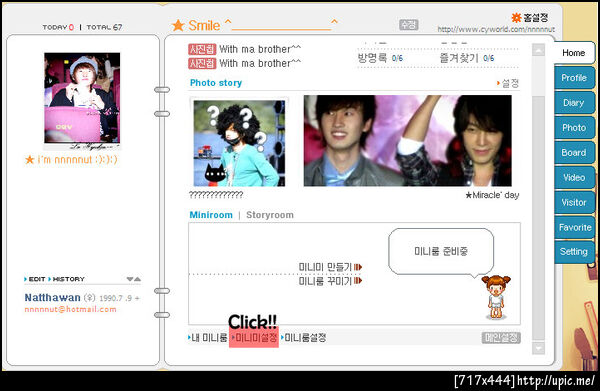Click the EDIT link in profile panel
600x391 pixels.
34,279
